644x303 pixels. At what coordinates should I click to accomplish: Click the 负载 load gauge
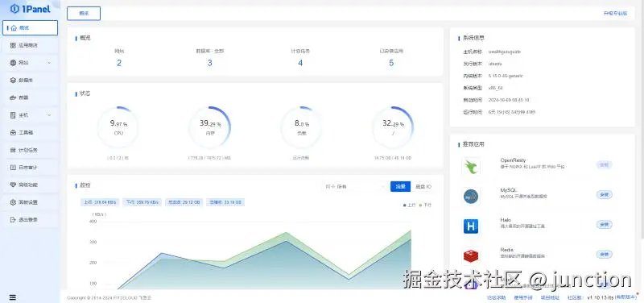click(x=301, y=127)
